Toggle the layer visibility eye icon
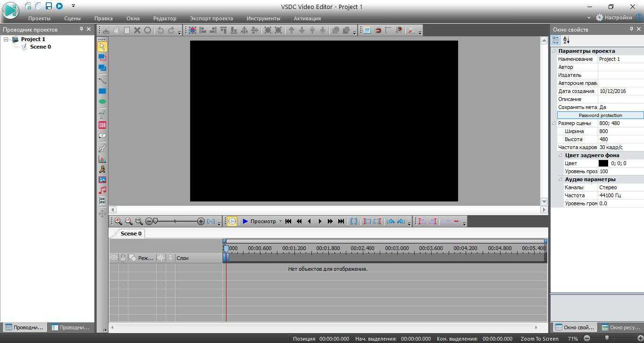The width and height of the screenshot is (644, 343). pos(114,258)
